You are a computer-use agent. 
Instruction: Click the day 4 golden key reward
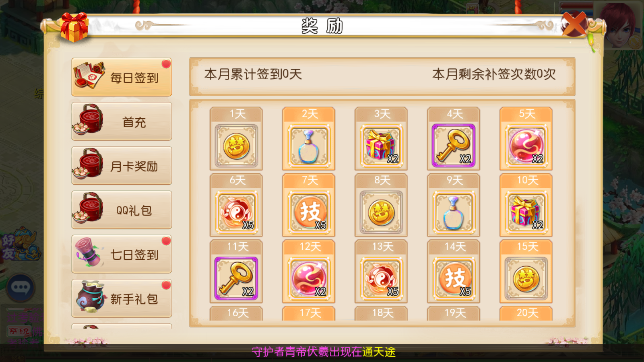pos(454,146)
